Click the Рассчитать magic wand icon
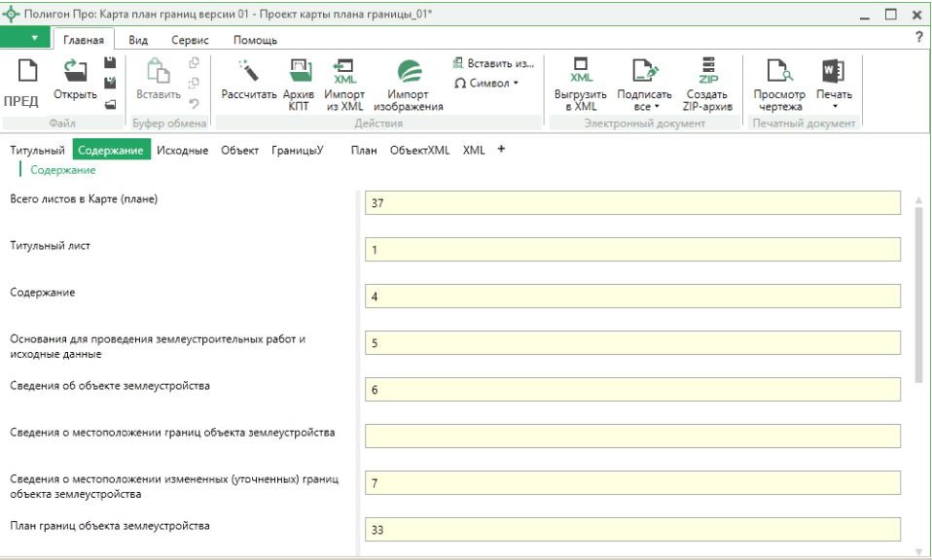 249,72
